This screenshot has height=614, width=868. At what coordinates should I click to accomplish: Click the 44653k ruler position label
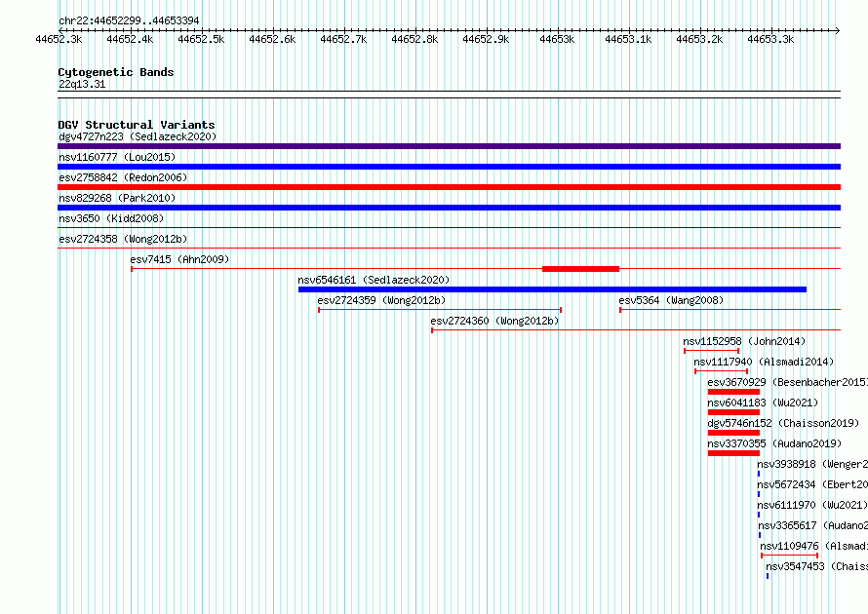pyautogui.click(x=558, y=39)
